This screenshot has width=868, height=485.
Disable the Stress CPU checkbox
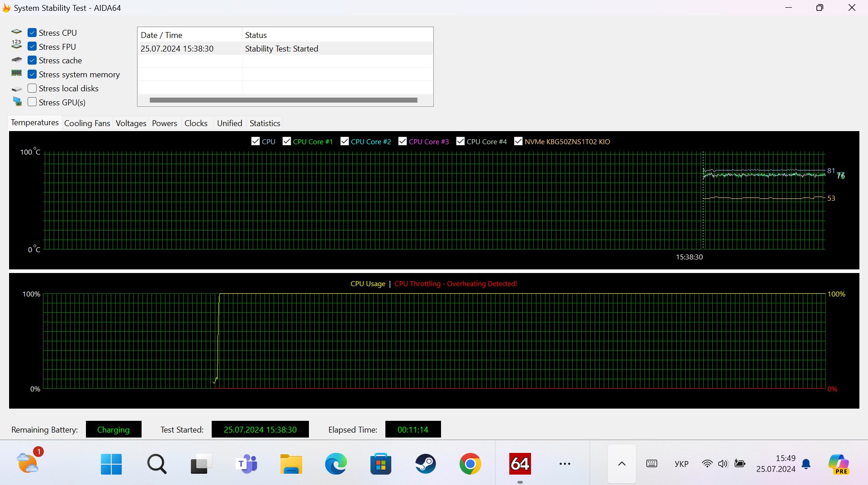tap(32, 33)
